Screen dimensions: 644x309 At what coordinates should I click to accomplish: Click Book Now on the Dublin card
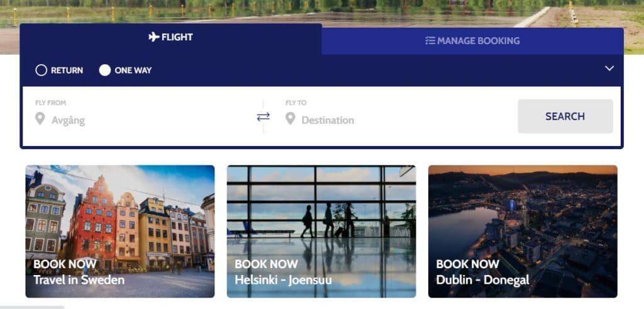point(467,264)
